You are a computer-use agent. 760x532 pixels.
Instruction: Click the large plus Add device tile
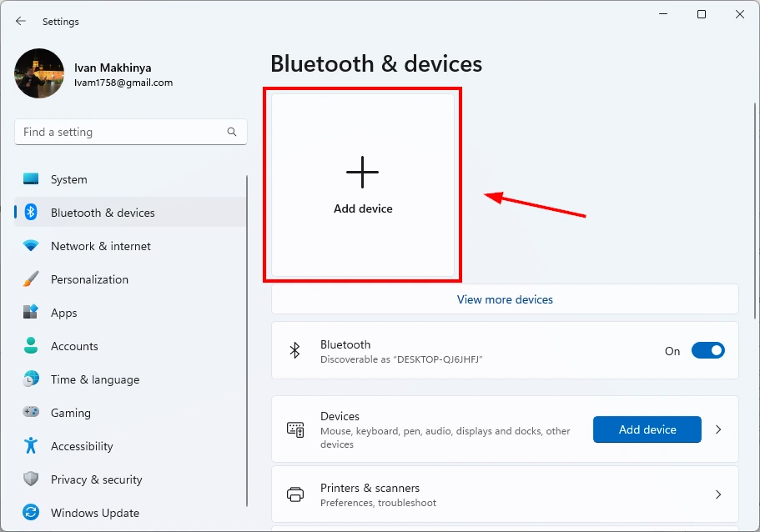point(363,185)
